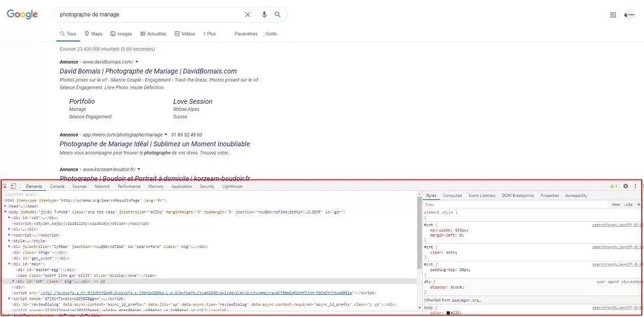Expand the selected div id="cnt" node

[14, 281]
